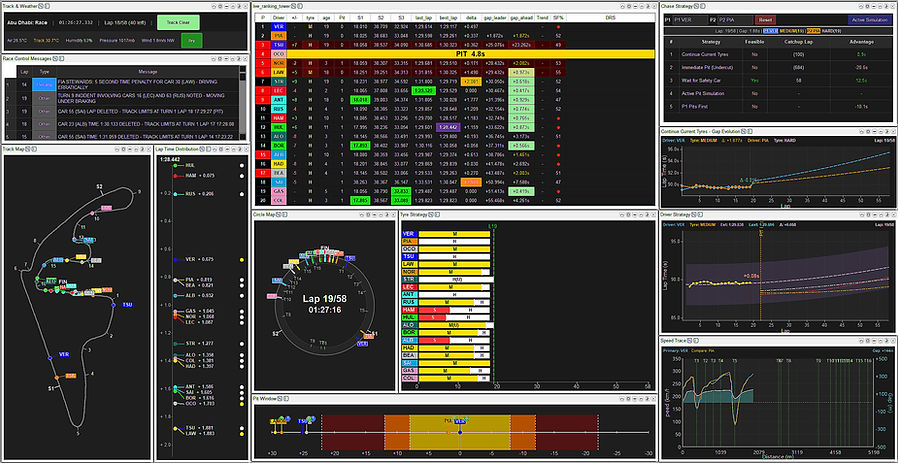Pin the ranking tower panel
This screenshot has width=898, height=463.
646,6
